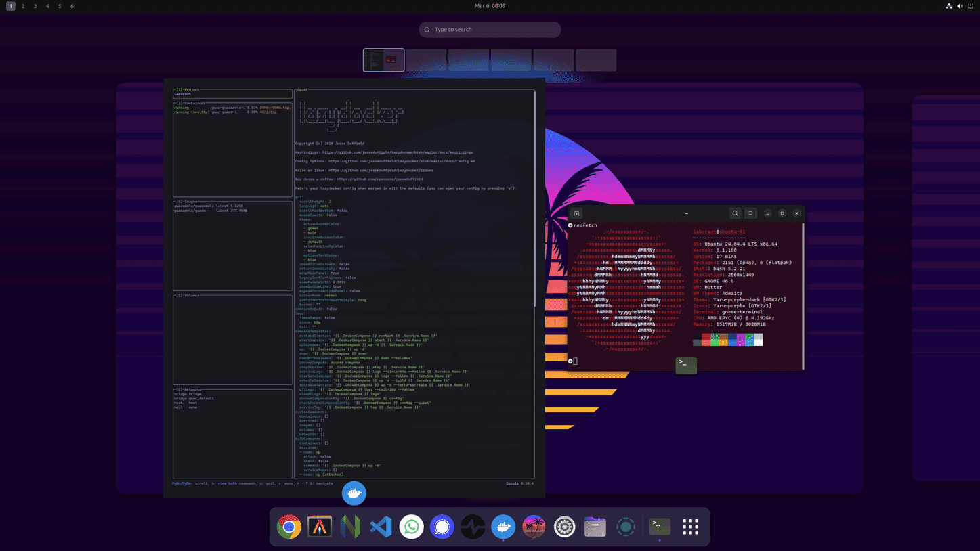The width and height of the screenshot is (980, 551).
Task: Switch to workspace 5 in top bar
Action: pyautogui.click(x=60, y=6)
